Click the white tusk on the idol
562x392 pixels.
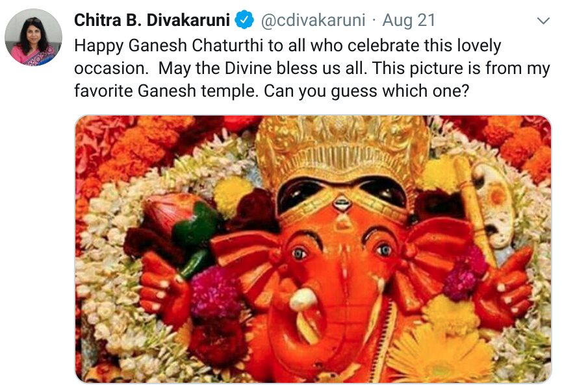303,299
